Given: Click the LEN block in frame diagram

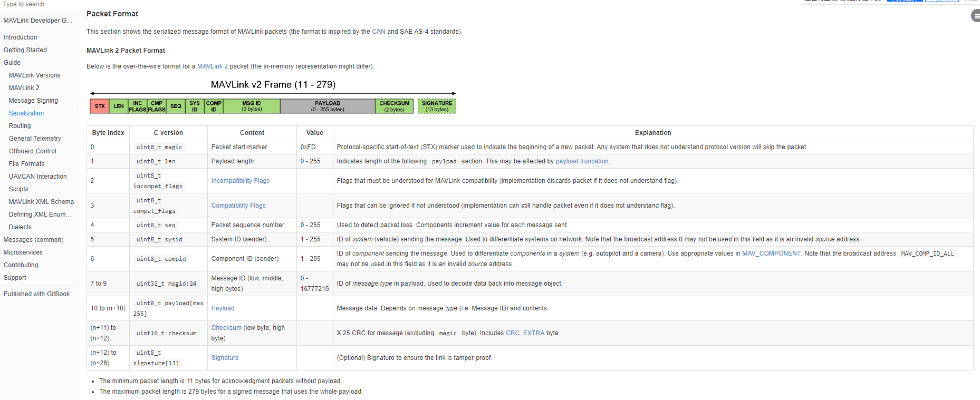Looking at the screenshot, I should coord(119,106).
